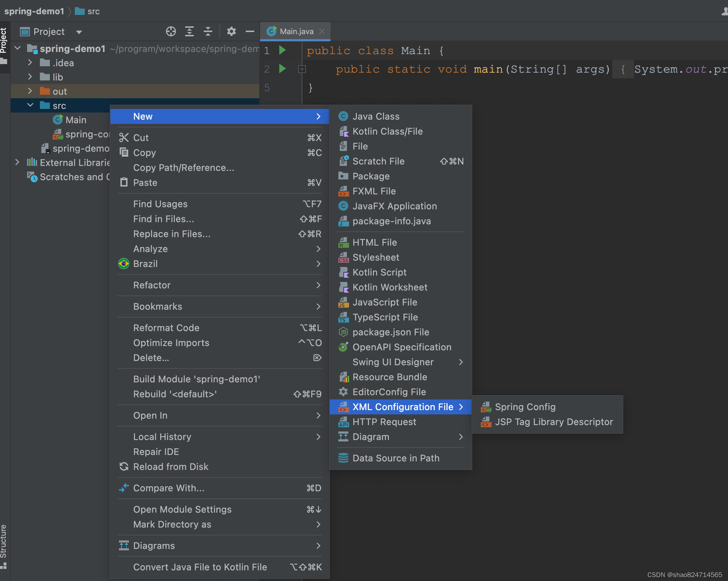Screen dimensions: 728x581
Task: Choose JavaFX Application item
Action: click(x=401, y=206)
